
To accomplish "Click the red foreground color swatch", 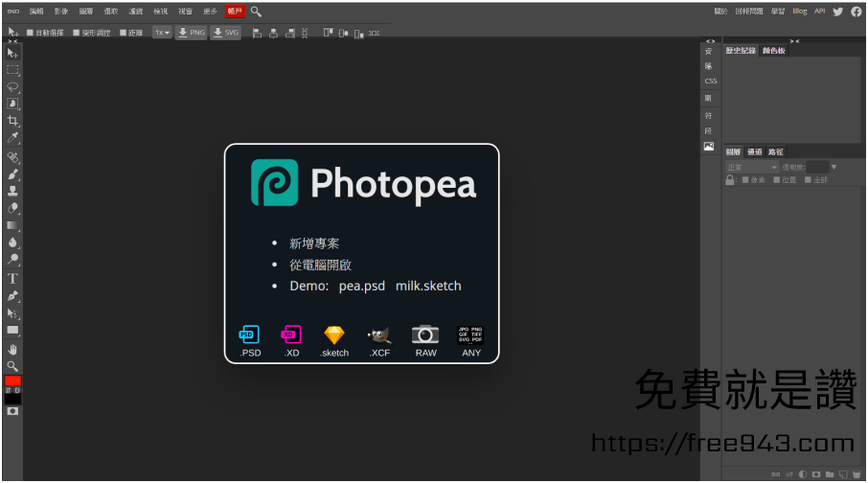I will pyautogui.click(x=12, y=380).
